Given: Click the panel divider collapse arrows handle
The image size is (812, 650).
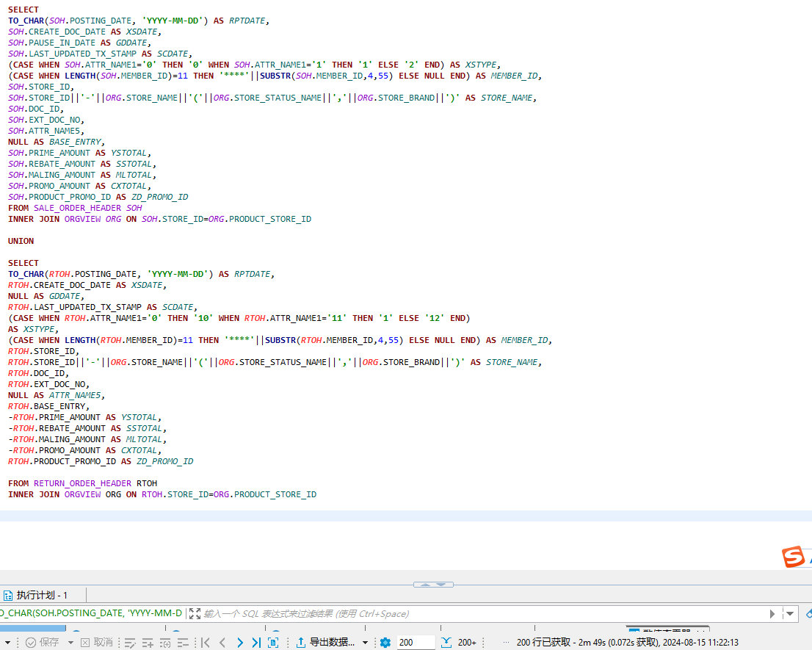Looking at the screenshot, I should click(x=433, y=584).
